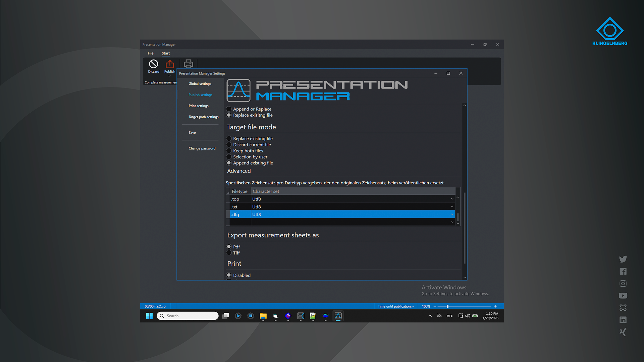The width and height of the screenshot is (644, 362).
Task: Select the misspelled 'Replace exisitng file' radio option
Action: coord(229,115)
